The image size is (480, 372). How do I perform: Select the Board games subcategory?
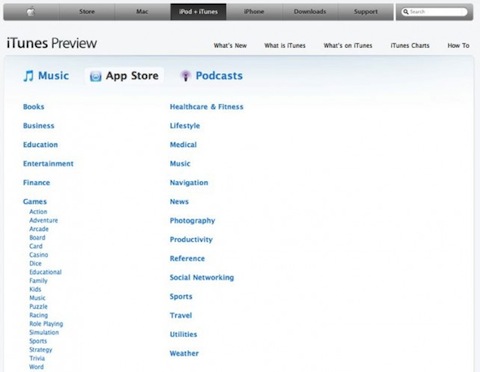point(37,238)
